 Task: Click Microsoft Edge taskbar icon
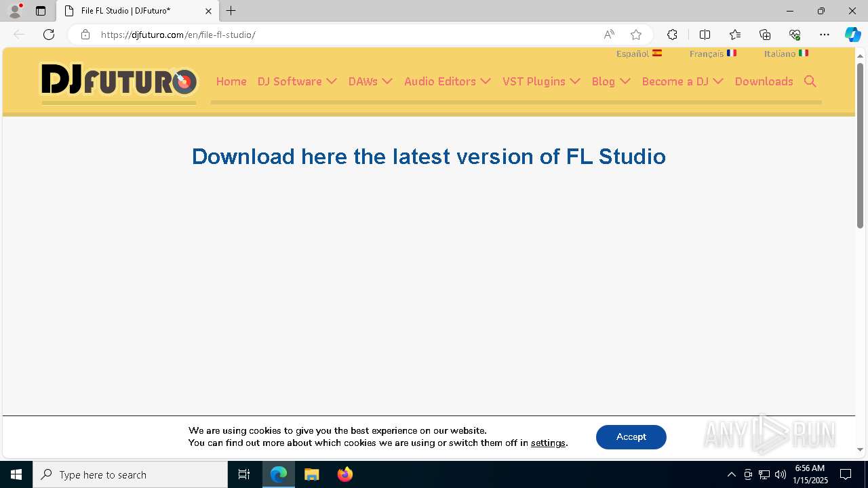(279, 474)
